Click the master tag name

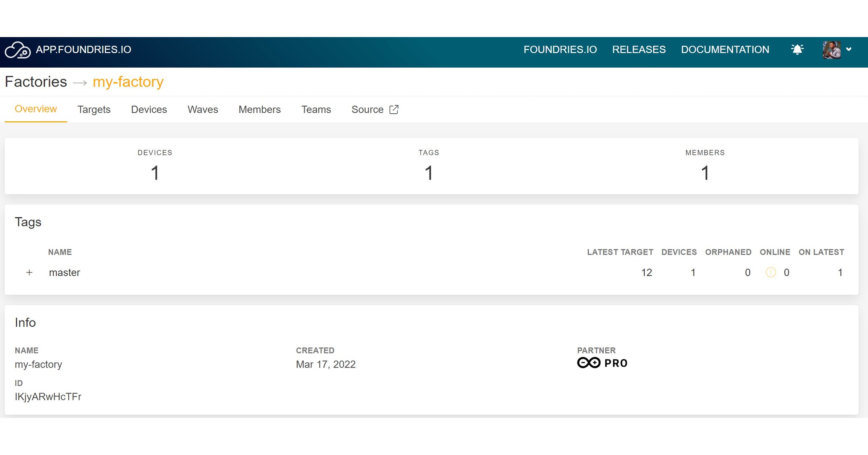click(x=64, y=272)
